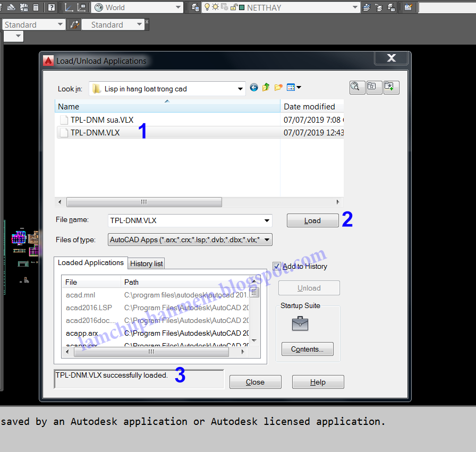Viewport: 476px width, 452px height.
Task: Click the file list horizontal scrollbar
Action: 144,202
